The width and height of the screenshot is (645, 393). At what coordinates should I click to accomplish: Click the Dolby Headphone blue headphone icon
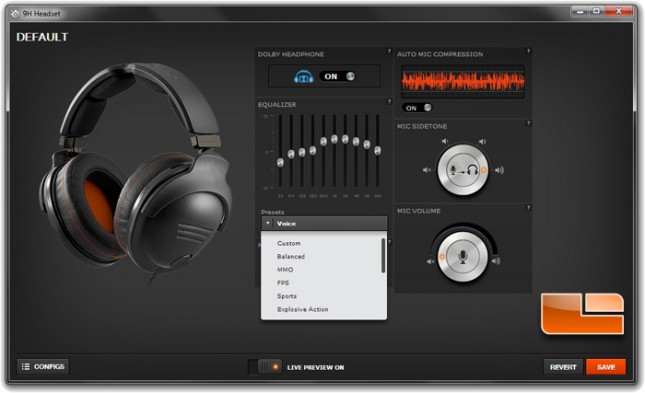coord(304,76)
